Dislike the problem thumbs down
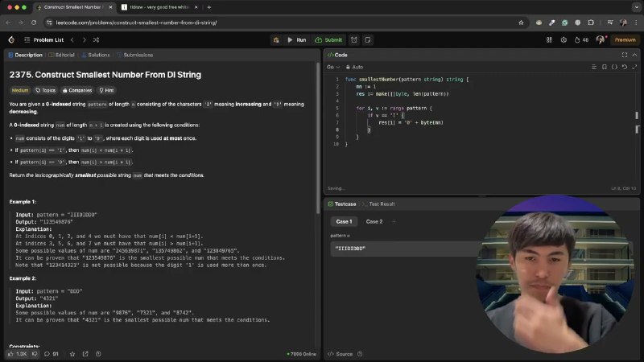This screenshot has height=362, width=644. coord(35,354)
